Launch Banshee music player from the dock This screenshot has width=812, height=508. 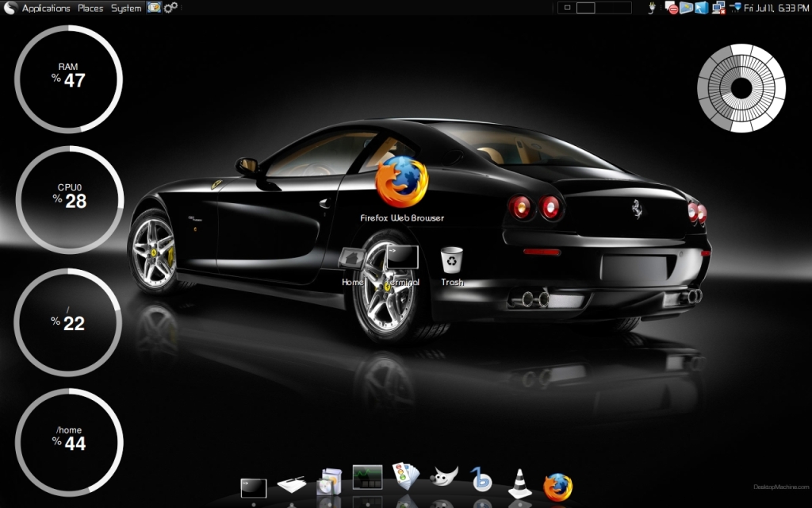pos(481,479)
